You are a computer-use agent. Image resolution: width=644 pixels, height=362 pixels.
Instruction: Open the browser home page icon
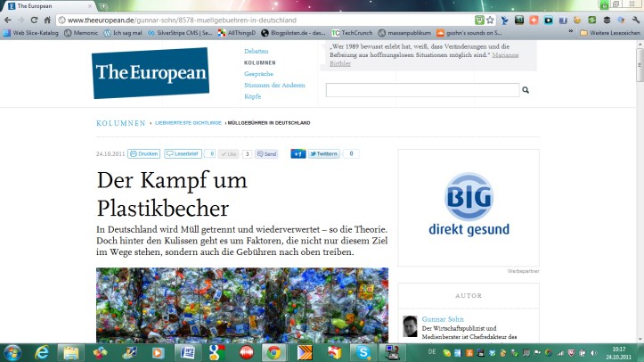pos(47,21)
